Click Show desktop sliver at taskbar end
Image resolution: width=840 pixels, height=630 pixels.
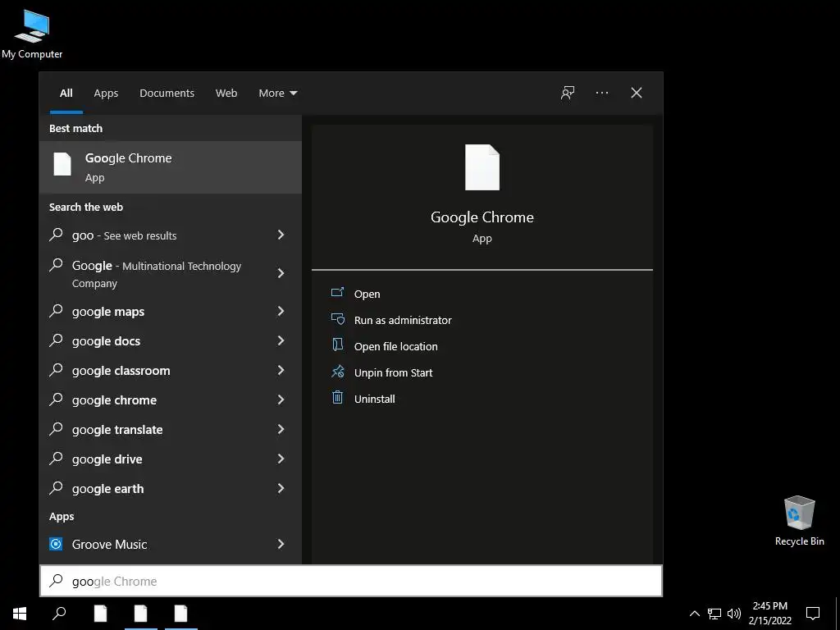coord(838,614)
